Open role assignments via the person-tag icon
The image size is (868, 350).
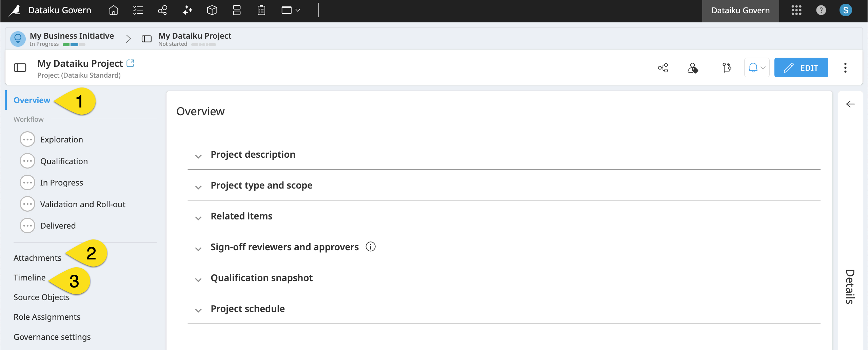(693, 67)
